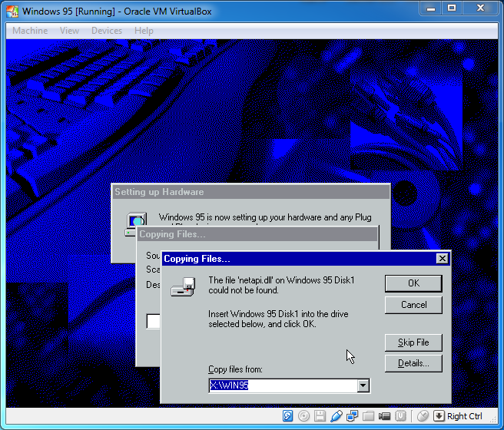Viewport: 504px width, 430px height.
Task: Click OK in the Copying Files dialog
Action: [x=413, y=283]
